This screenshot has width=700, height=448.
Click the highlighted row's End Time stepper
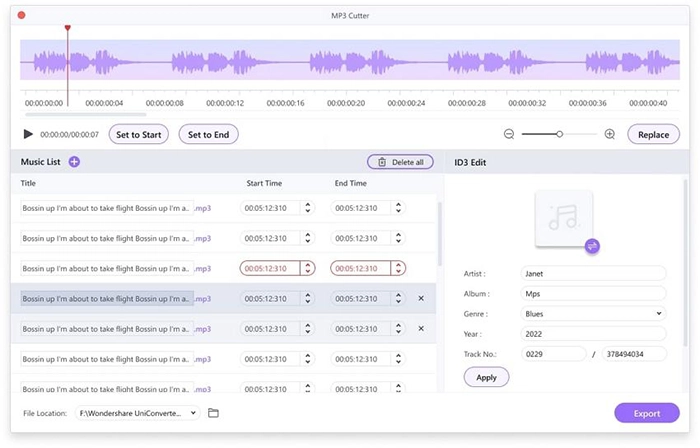click(398, 299)
